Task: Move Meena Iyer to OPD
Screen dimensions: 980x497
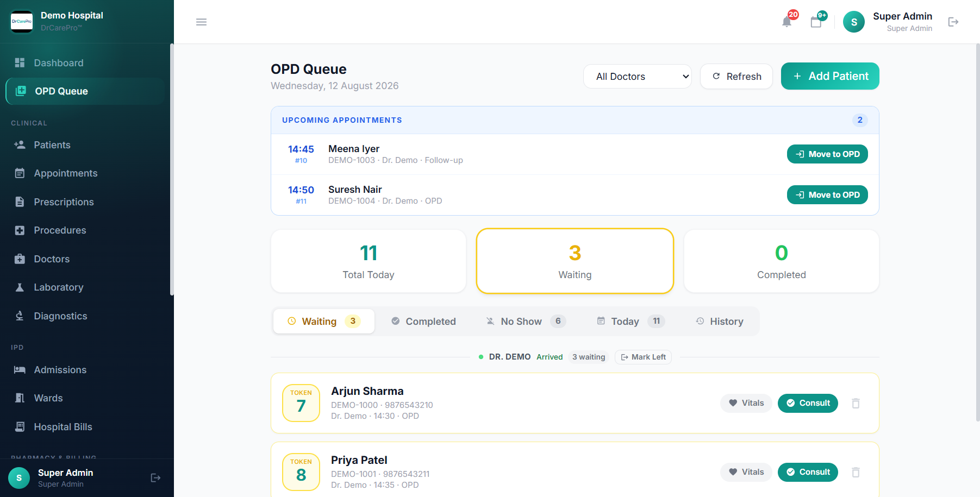Action: point(827,154)
